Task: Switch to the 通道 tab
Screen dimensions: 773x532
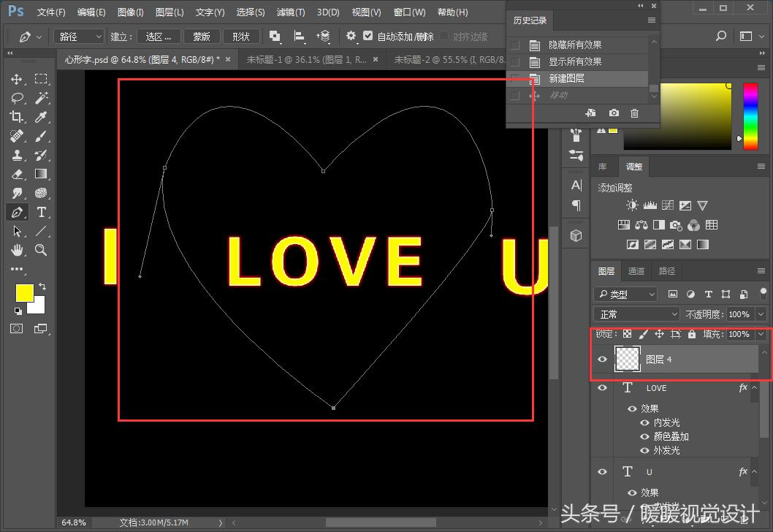Action: [x=636, y=271]
